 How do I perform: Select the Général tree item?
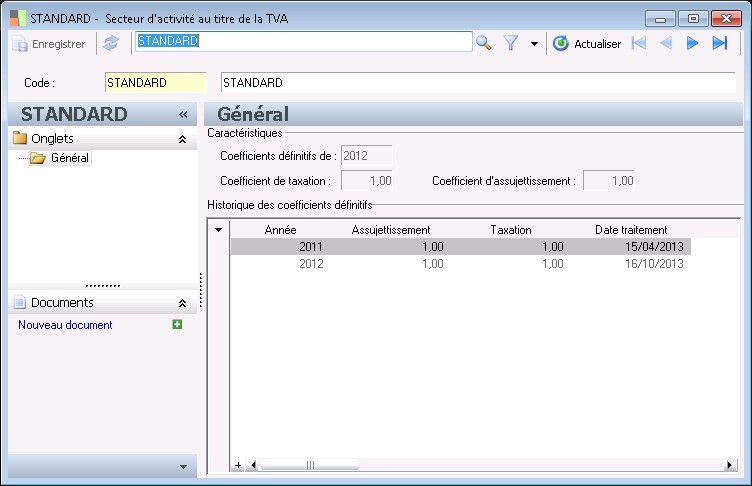(70, 158)
